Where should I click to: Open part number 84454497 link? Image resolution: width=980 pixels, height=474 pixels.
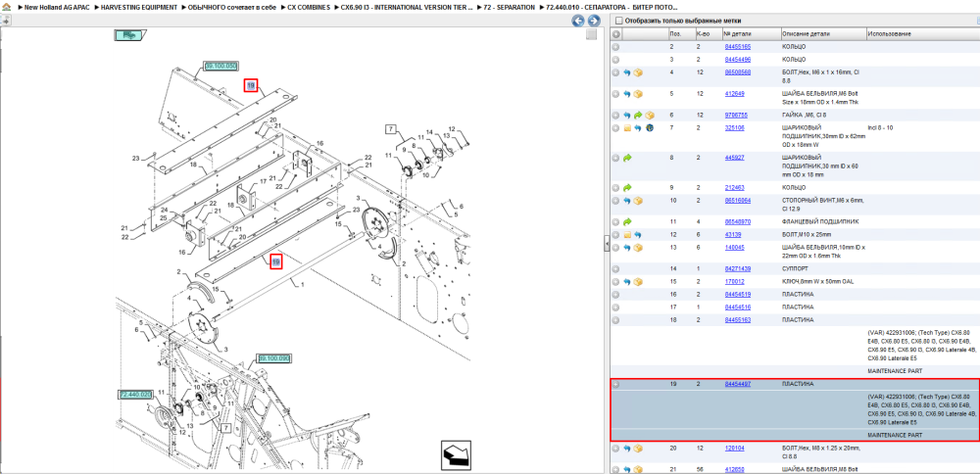point(738,384)
